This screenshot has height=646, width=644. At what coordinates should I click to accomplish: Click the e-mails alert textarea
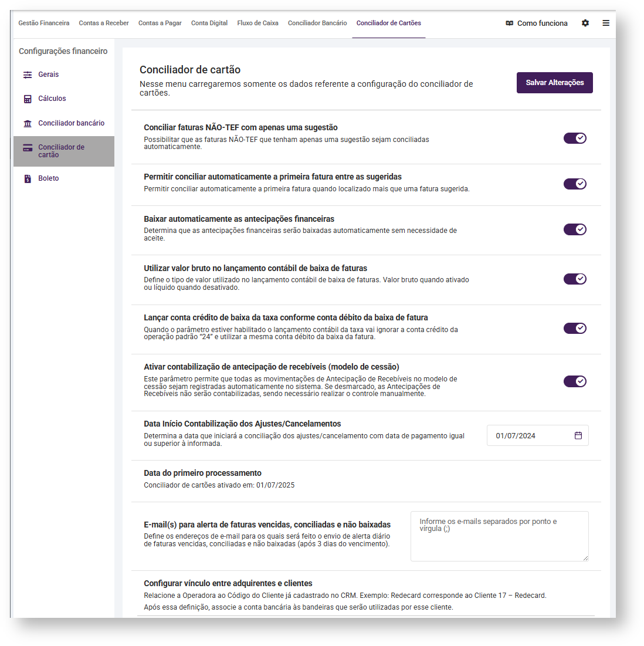[500, 536]
